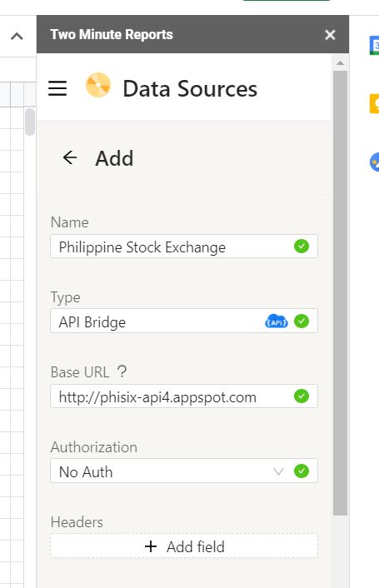Close the Two Minute Reports sidebar

(330, 35)
